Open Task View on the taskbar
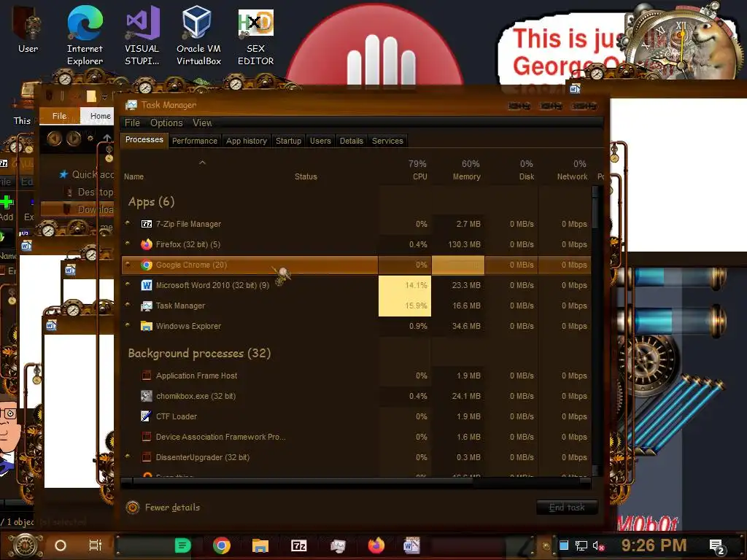This screenshot has height=560, width=747. tap(96, 545)
